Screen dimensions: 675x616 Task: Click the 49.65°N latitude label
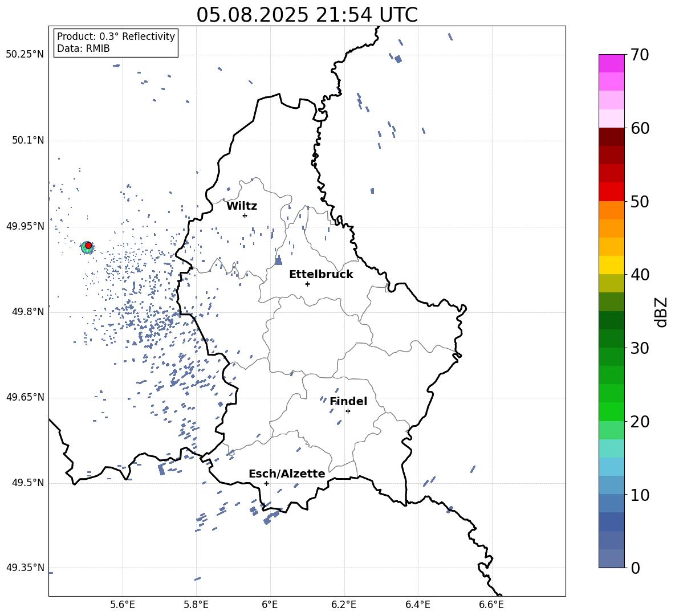click(x=25, y=397)
